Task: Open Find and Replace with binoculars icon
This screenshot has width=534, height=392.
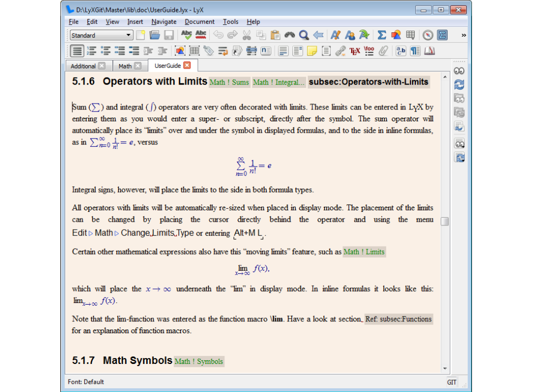Action: point(290,35)
